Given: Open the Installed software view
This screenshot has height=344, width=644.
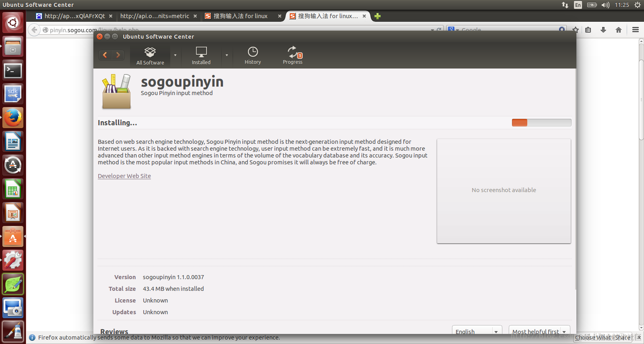Looking at the screenshot, I should click(x=201, y=56).
